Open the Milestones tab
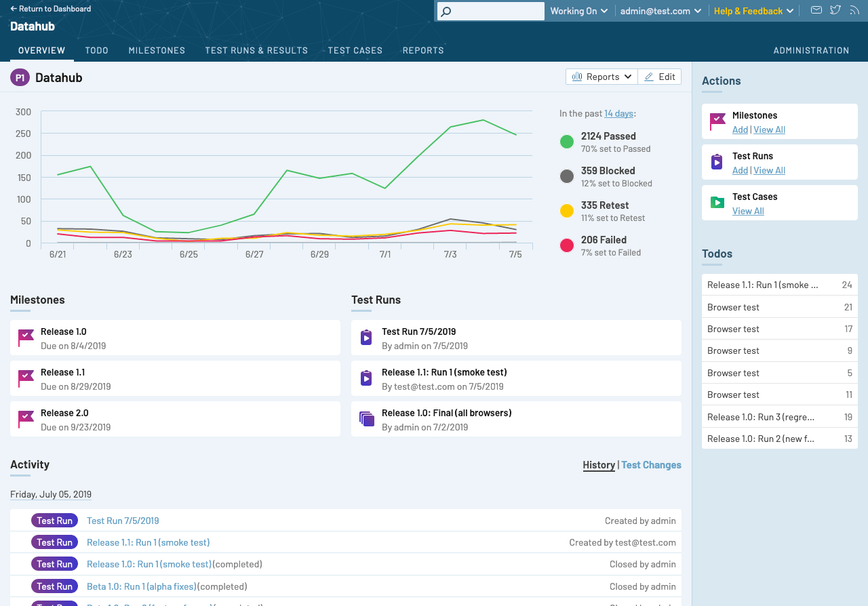This screenshot has width=868, height=606. pos(157,50)
